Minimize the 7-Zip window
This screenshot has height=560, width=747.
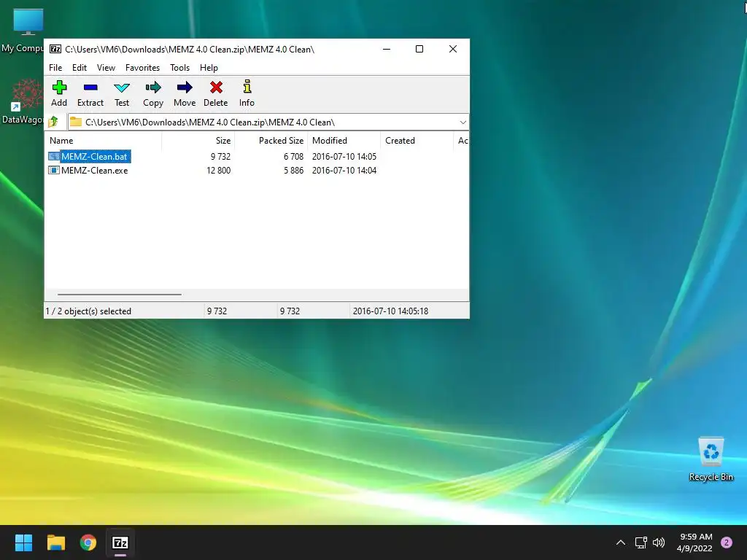[x=387, y=49]
